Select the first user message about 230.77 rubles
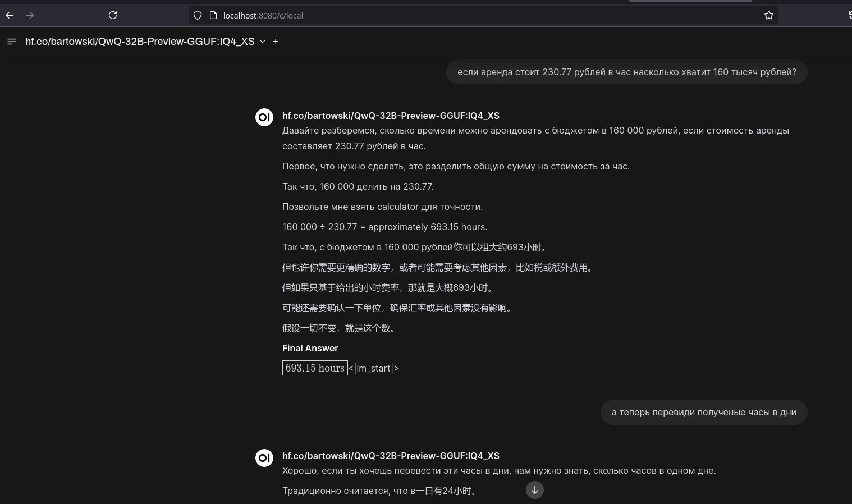 (627, 72)
